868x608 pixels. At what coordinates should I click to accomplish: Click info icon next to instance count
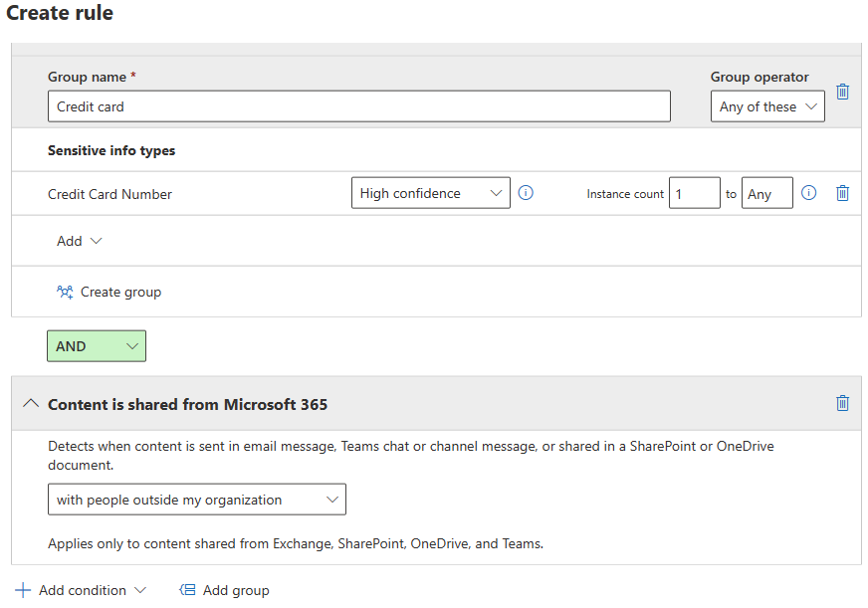[x=808, y=193]
